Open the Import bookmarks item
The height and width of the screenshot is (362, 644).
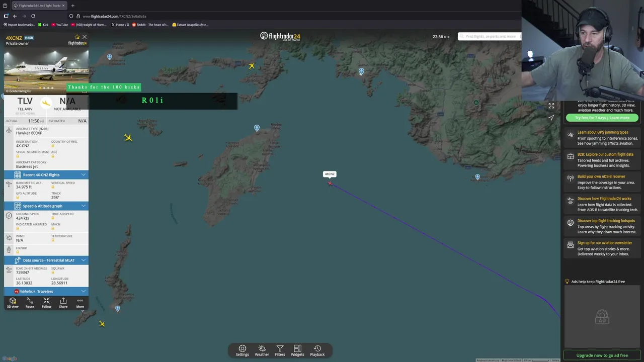coord(20,25)
